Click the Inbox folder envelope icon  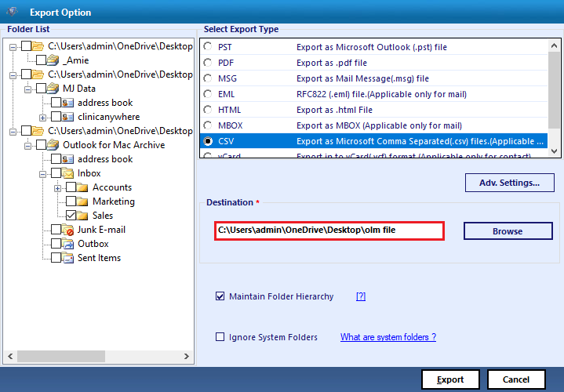coord(67,173)
